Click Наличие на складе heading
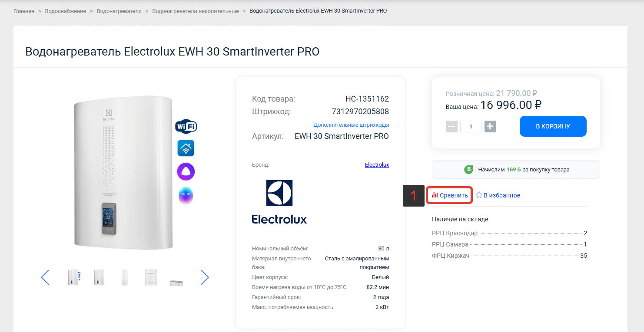644x332 pixels. 461,219
